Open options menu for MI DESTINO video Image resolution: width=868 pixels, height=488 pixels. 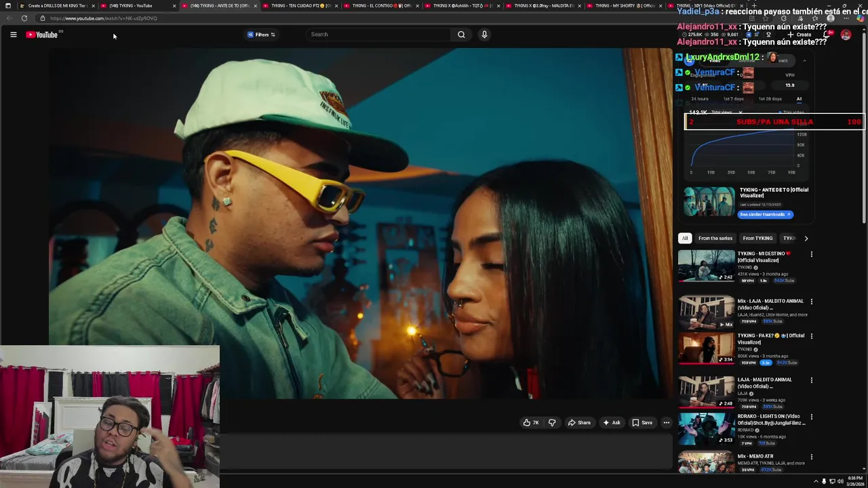pos(811,255)
